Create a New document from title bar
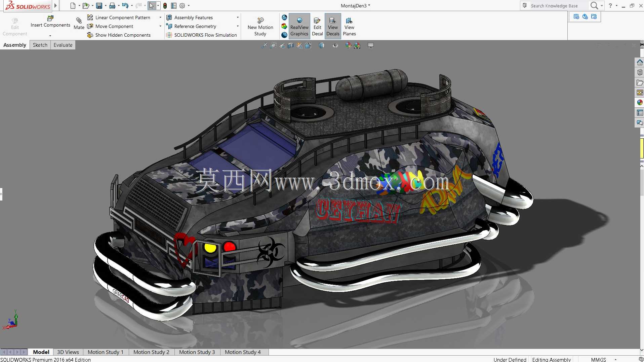 point(73,6)
